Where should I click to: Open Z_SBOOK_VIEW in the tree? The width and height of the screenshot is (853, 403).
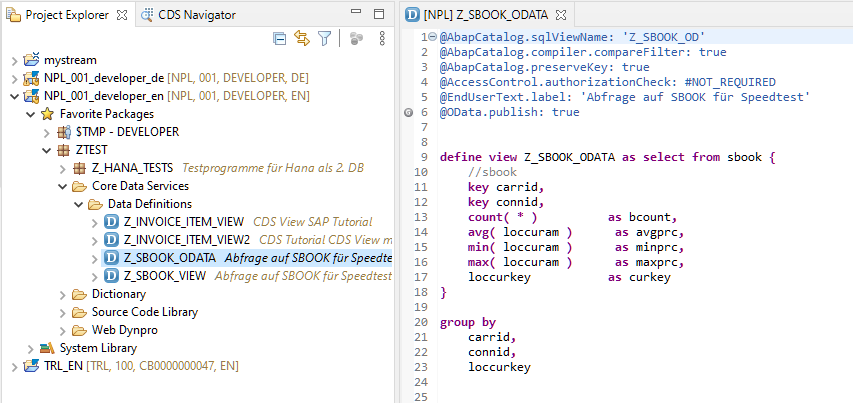tap(164, 276)
